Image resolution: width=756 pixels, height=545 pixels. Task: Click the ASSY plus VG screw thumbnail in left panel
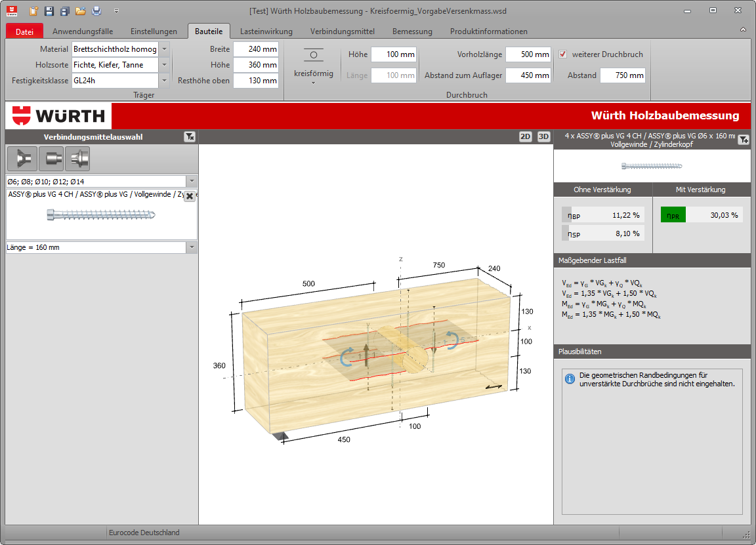[x=101, y=214]
